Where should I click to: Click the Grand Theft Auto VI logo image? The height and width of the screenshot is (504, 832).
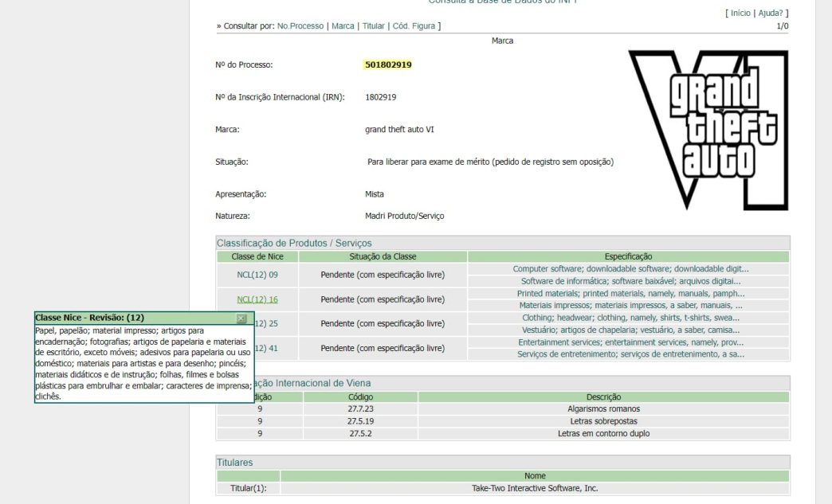tap(709, 130)
